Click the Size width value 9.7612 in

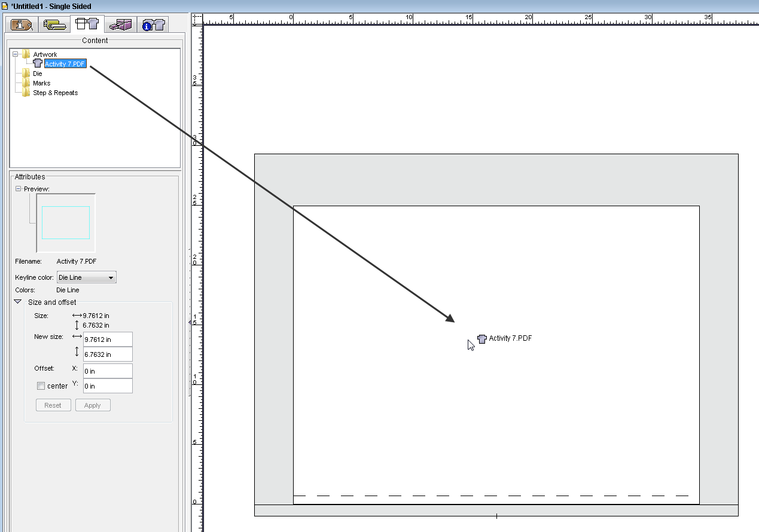tap(96, 316)
